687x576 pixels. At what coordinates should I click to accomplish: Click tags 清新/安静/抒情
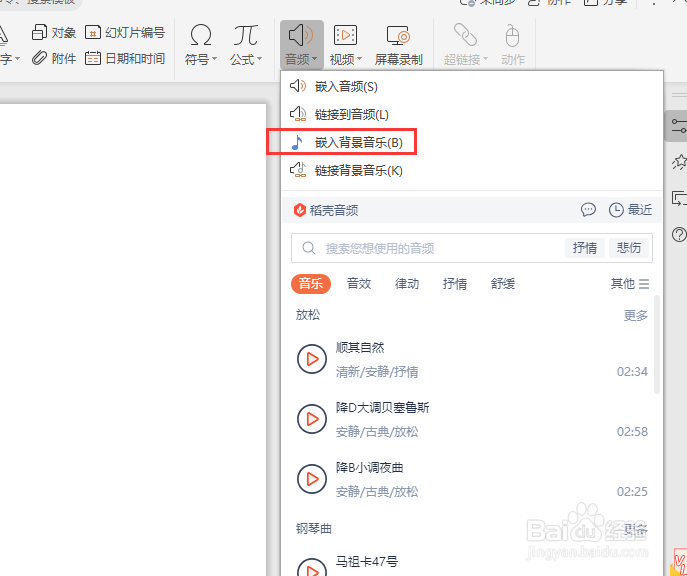click(377, 372)
